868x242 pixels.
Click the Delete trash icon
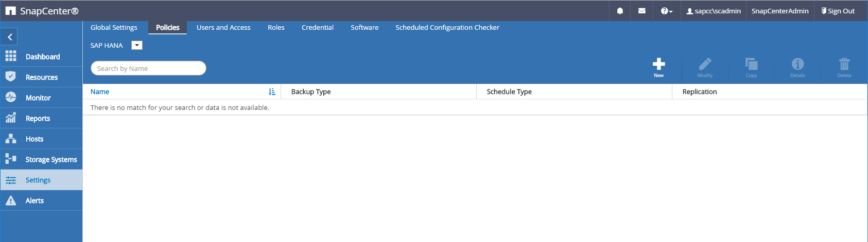(844, 64)
